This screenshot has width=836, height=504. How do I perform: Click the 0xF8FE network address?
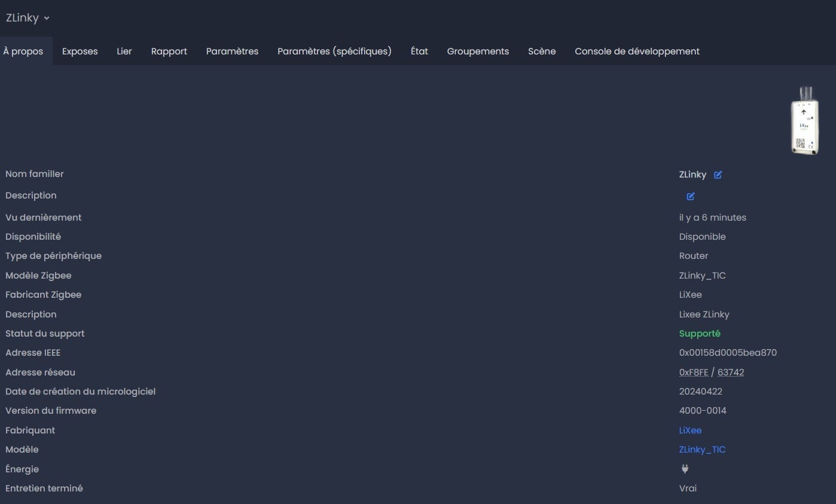point(694,372)
